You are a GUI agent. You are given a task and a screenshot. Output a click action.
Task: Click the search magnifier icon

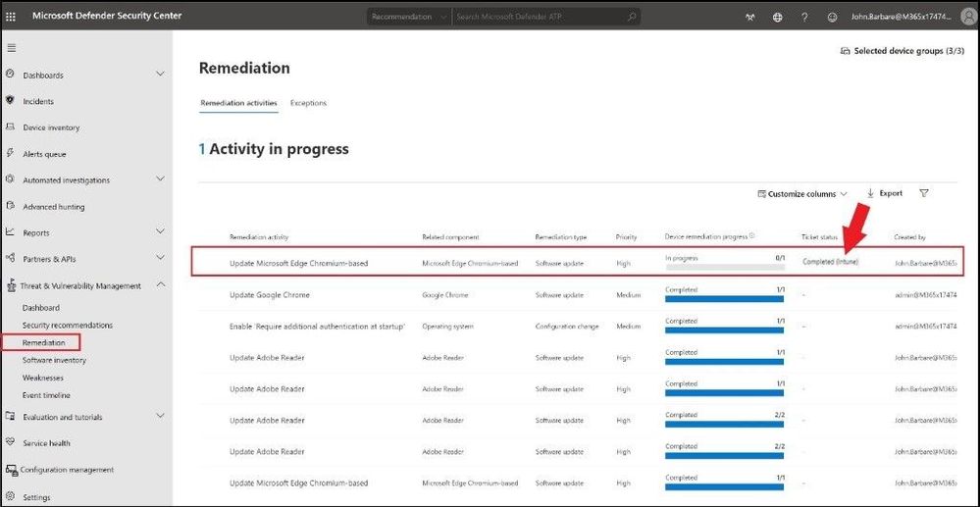coord(632,17)
